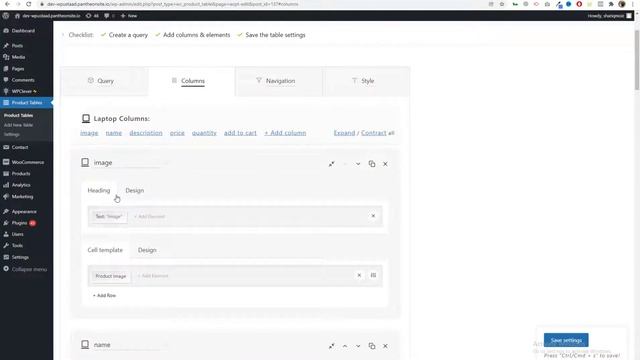
Task: Open Contact in the sidebar
Action: pos(20,147)
